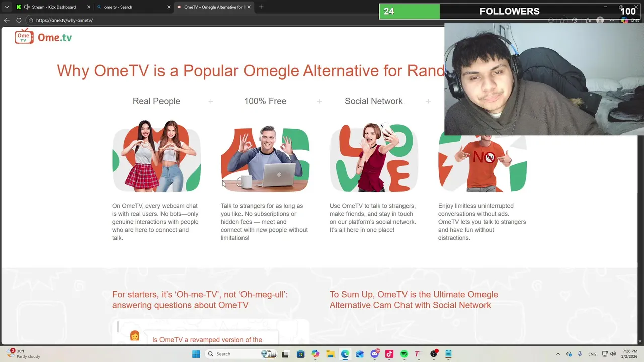Open the browser tab list chevron
Image resolution: width=644 pixels, height=362 pixels.
(x=7, y=7)
